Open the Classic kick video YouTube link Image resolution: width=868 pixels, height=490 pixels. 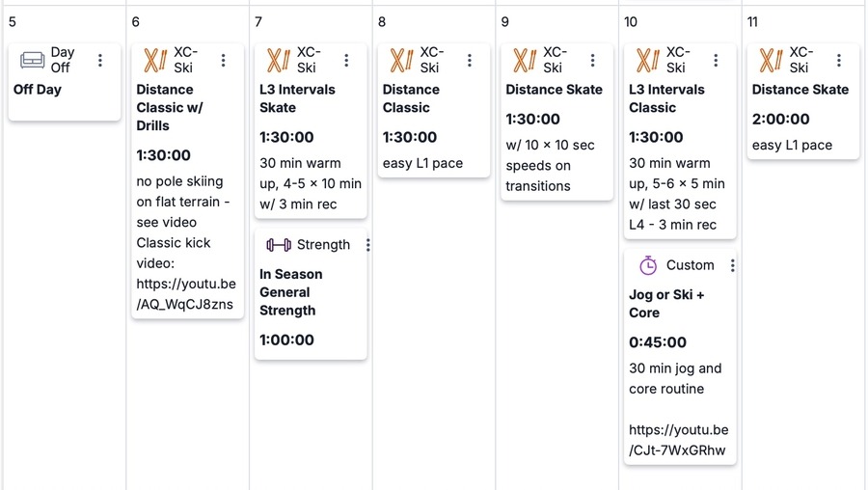[x=185, y=295]
